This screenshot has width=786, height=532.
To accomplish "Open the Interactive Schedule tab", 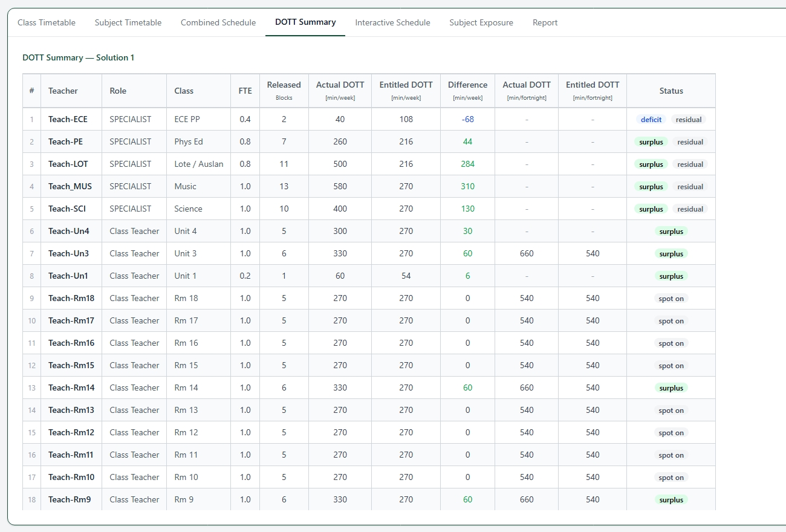I will pos(392,22).
